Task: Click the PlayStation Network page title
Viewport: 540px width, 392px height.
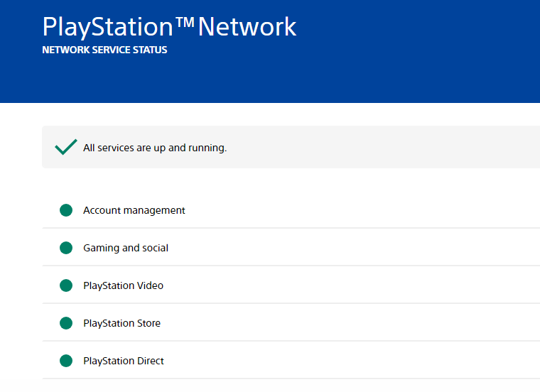Action: tap(169, 26)
